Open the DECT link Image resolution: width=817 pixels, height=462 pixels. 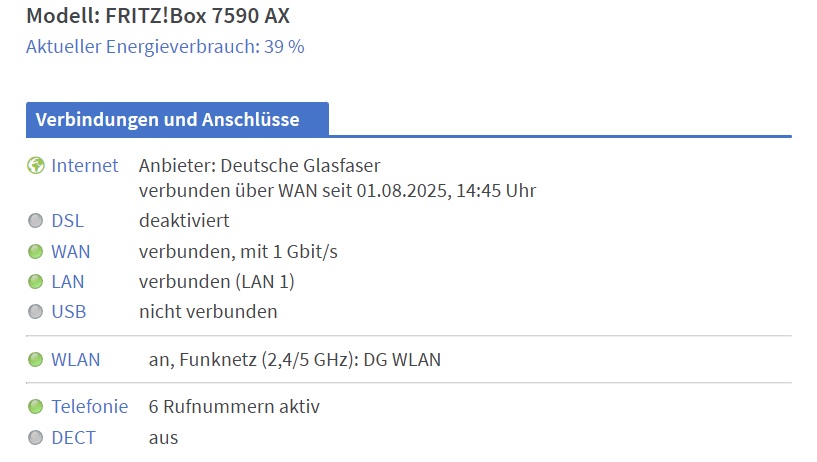[x=73, y=438]
